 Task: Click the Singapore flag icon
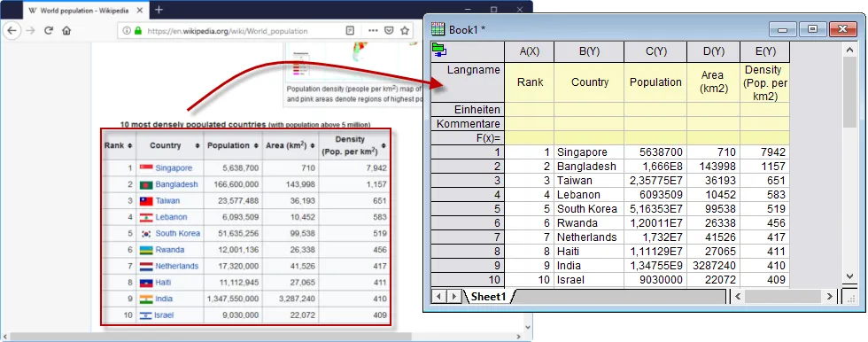pyautogui.click(x=146, y=168)
